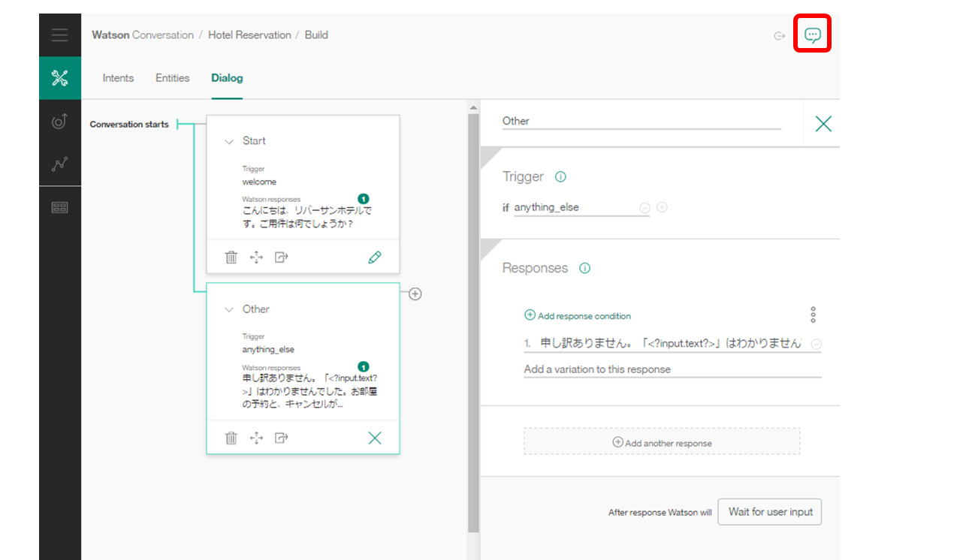Viewport: 972px width, 560px height.
Task: Edit the Start node with pencil icon
Action: click(375, 257)
